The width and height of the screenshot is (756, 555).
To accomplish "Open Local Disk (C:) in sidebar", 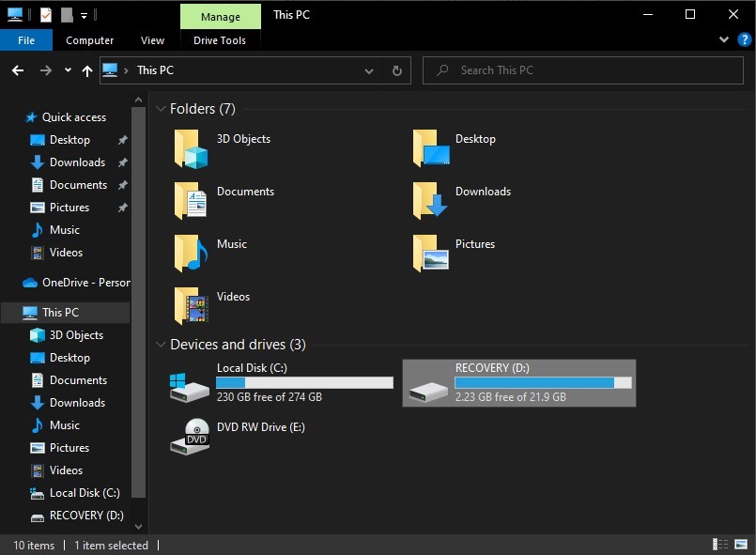I will click(x=85, y=493).
